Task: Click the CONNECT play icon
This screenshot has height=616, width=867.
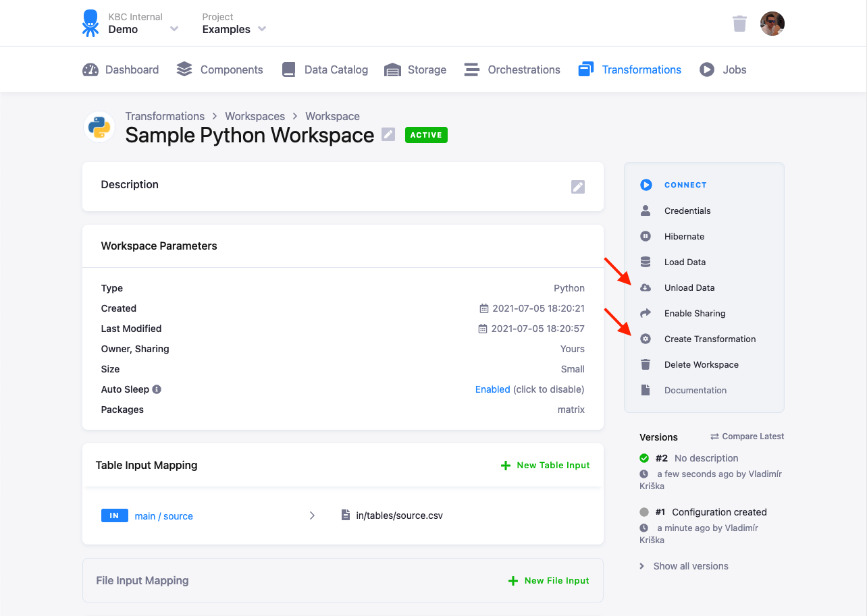Action: pos(646,185)
